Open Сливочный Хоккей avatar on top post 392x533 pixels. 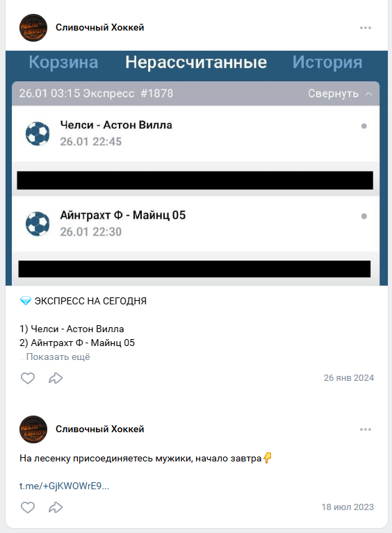point(33,28)
